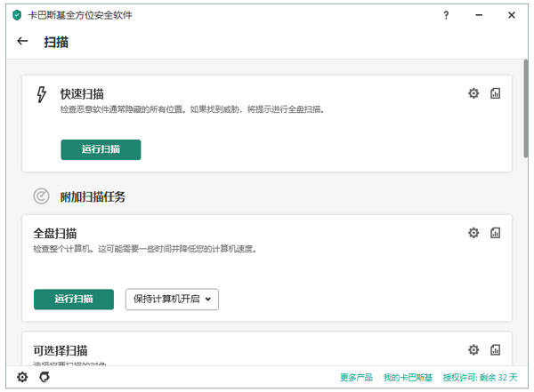This screenshot has height=392, width=534.
Task: Click the Kaspersky shield logo in title bar
Action: pos(17,15)
